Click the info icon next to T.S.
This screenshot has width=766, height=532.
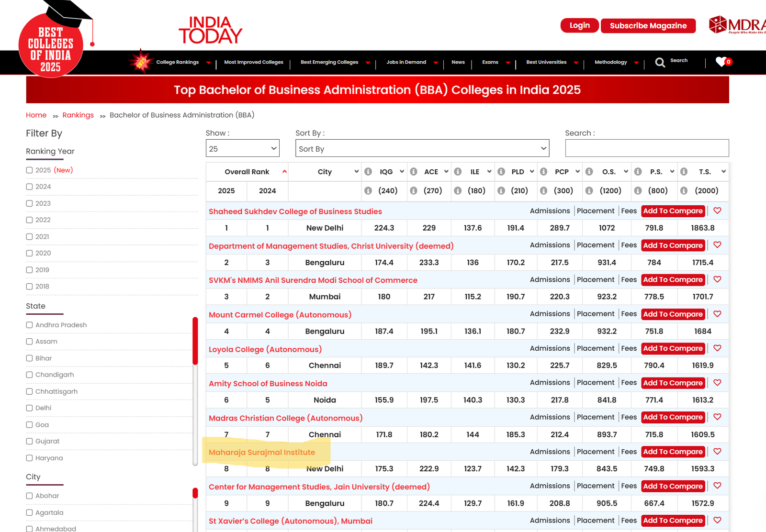(x=684, y=172)
